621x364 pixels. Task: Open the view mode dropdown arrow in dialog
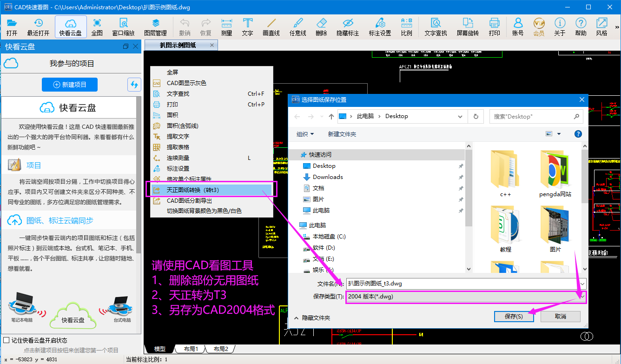click(559, 134)
